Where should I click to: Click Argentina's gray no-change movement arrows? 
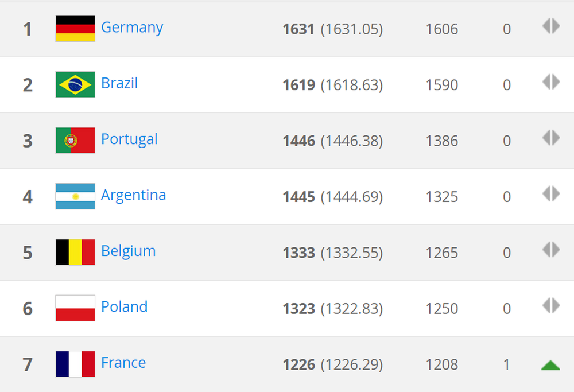[x=550, y=194]
